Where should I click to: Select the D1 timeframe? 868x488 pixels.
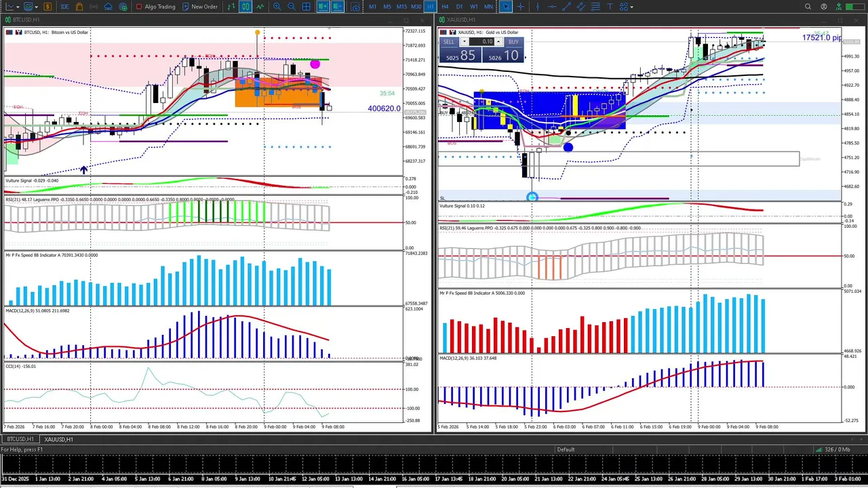459,7
